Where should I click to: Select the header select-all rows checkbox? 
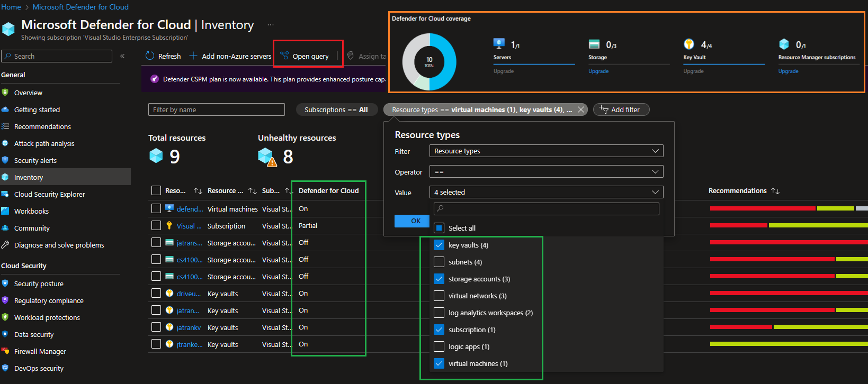pos(156,190)
